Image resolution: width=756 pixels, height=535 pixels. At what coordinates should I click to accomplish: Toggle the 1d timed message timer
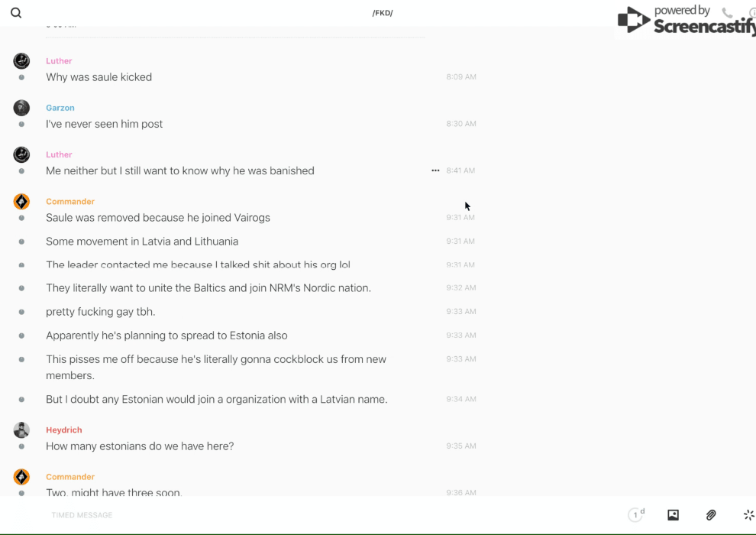pyautogui.click(x=636, y=515)
